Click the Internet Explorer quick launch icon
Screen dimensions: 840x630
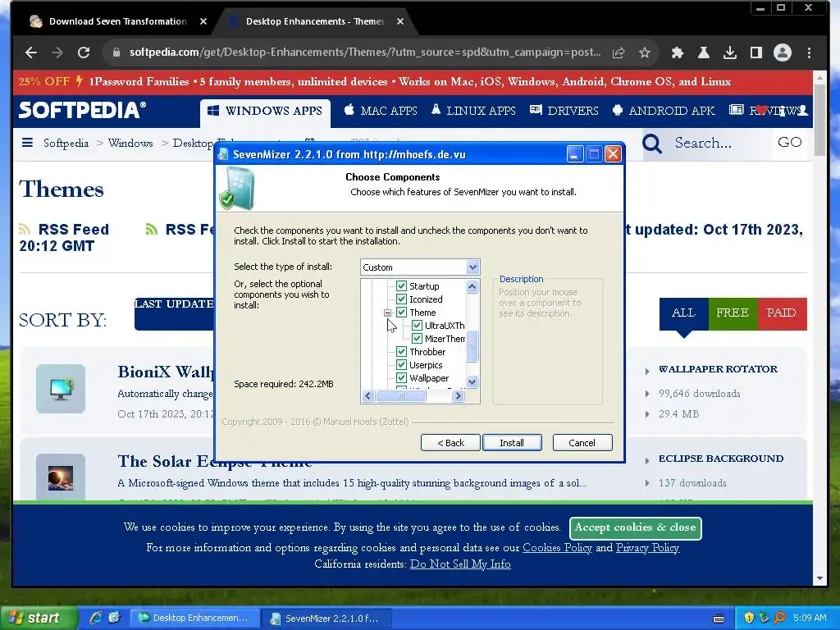coord(96,618)
